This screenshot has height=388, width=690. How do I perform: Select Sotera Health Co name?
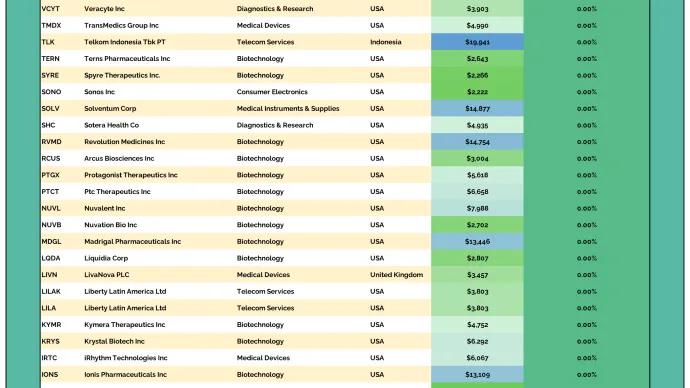click(x=111, y=125)
